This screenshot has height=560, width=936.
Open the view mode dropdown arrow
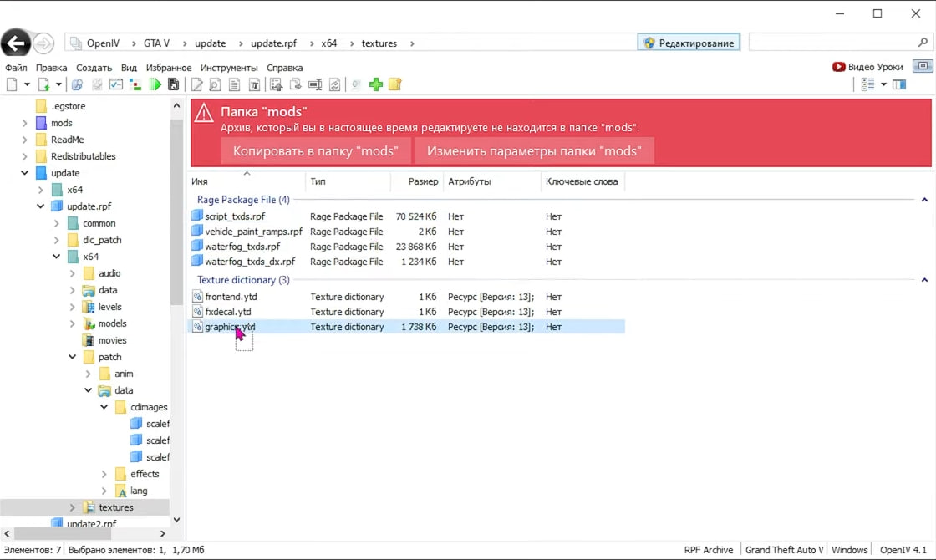[883, 84]
